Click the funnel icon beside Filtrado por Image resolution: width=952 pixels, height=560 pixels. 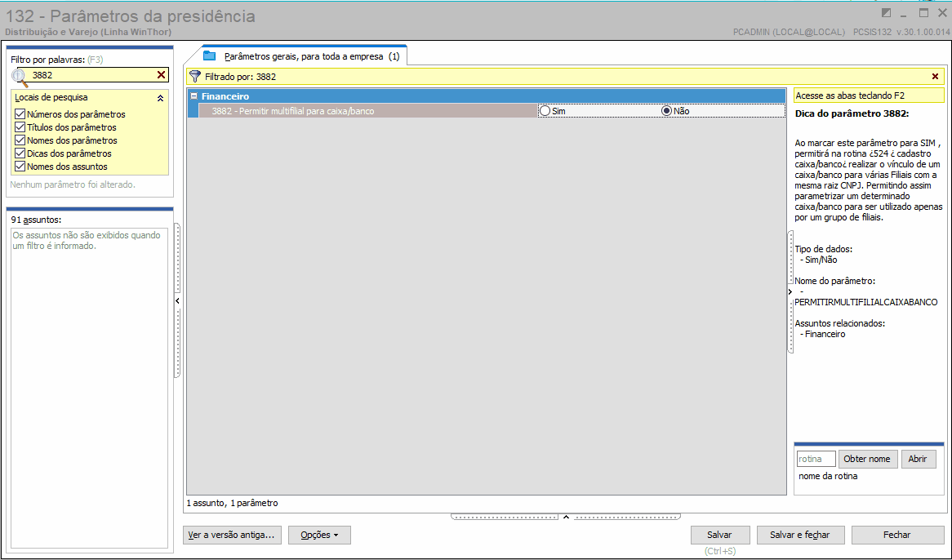pos(195,77)
